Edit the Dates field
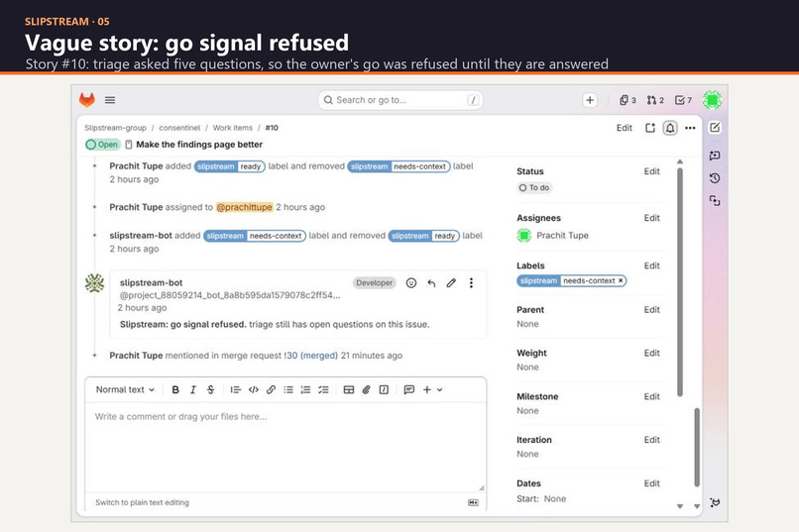The height and width of the screenshot is (532, 799). [651, 483]
